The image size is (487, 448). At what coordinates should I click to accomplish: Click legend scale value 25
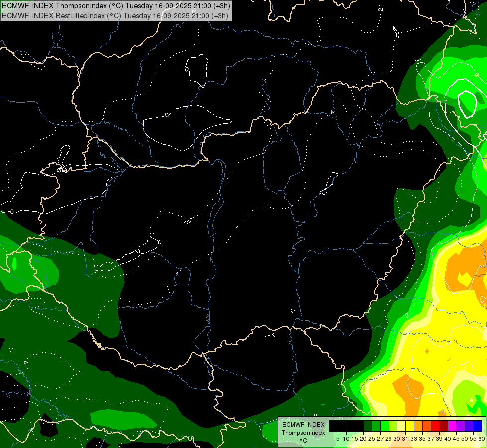pyautogui.click(x=372, y=439)
